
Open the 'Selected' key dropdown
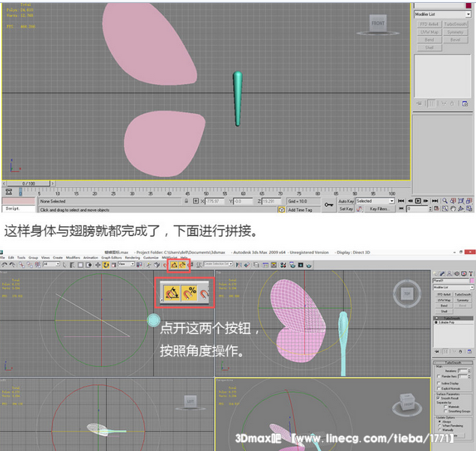[x=375, y=201]
